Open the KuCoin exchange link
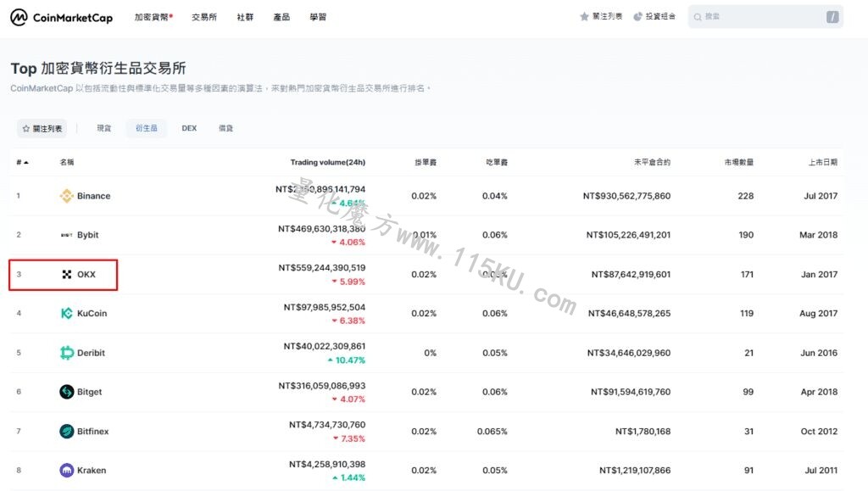This screenshot has height=491, width=868. 92,313
